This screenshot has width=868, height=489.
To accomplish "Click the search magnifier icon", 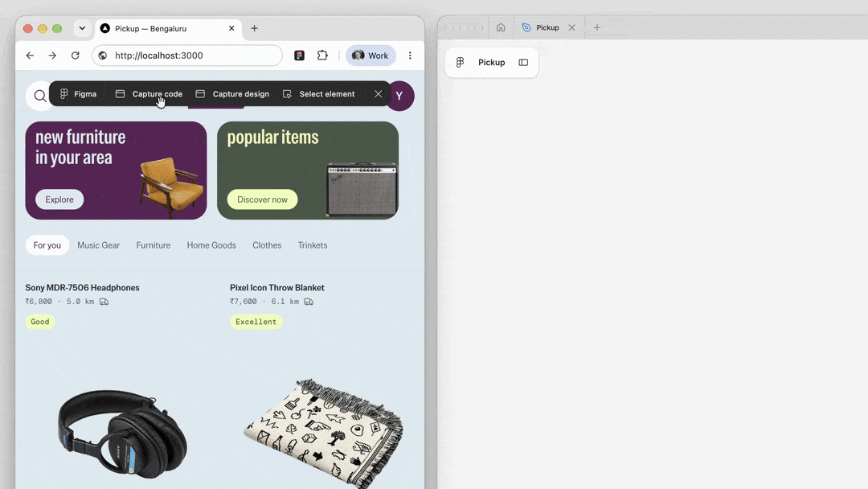I will (40, 96).
